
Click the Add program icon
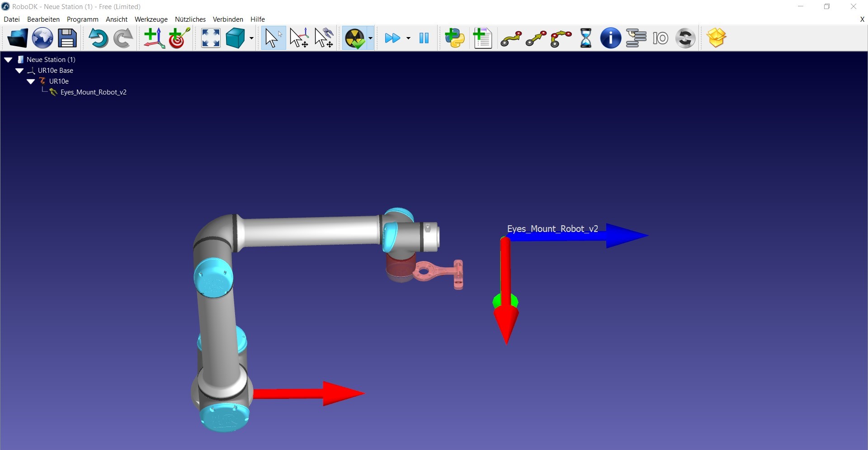[483, 38]
